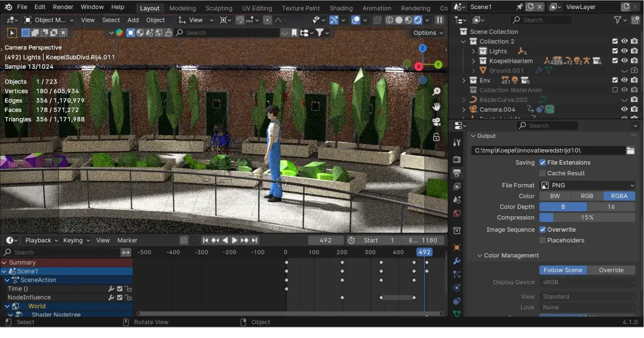Switch to the Modeling workspace tab
The height and width of the screenshot is (338, 644).
[182, 8]
